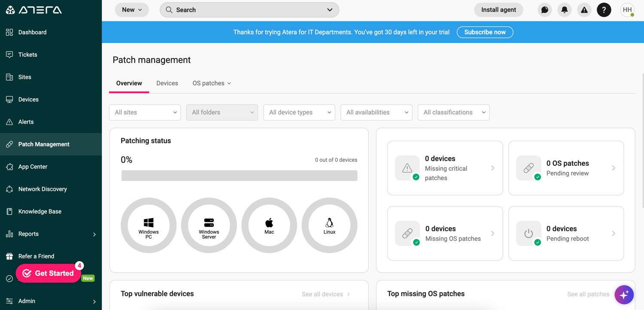Screen dimensions: 644x310
Task: Open the Sites section
Action: tap(51, 77)
